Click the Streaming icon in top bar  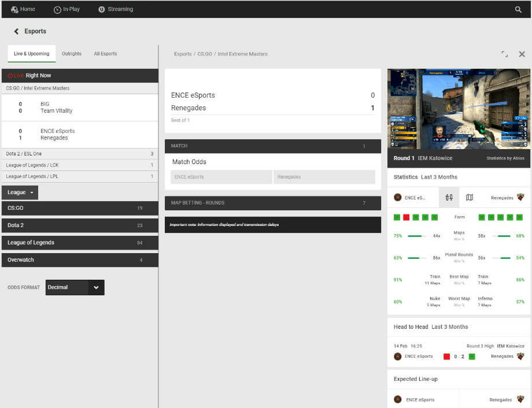pyautogui.click(x=102, y=10)
